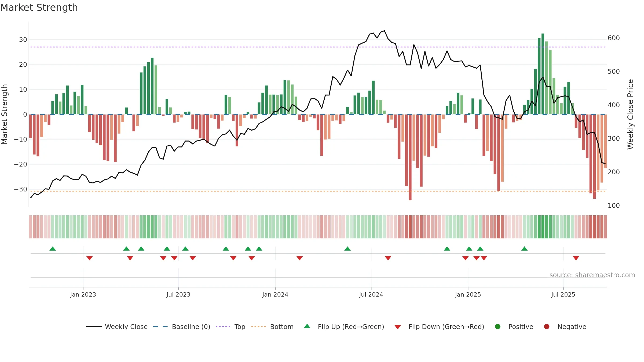
Task: Click the deepest red bar below the Bottom line in 2024
Action: click(410, 157)
